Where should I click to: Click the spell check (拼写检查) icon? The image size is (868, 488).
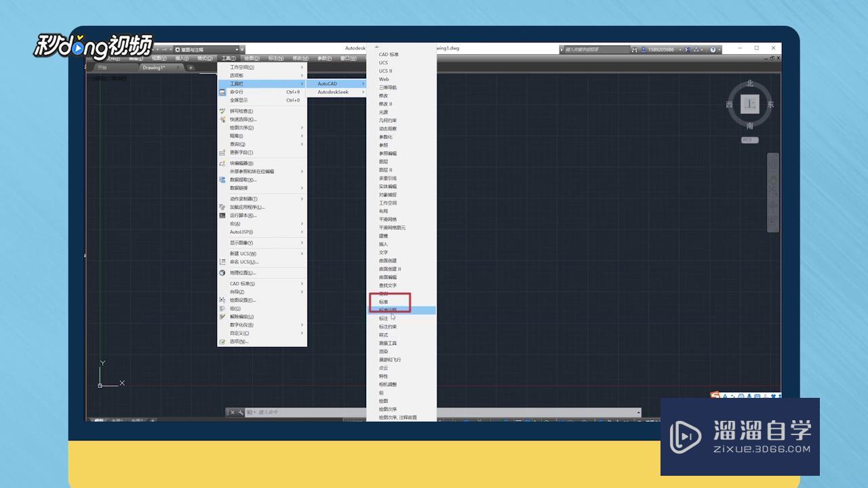point(222,111)
